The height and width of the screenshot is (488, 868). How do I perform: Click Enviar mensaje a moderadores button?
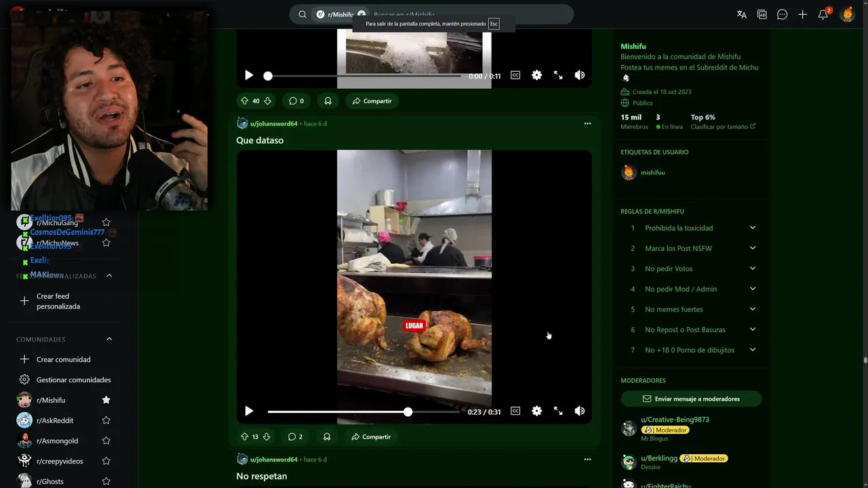[x=691, y=399]
